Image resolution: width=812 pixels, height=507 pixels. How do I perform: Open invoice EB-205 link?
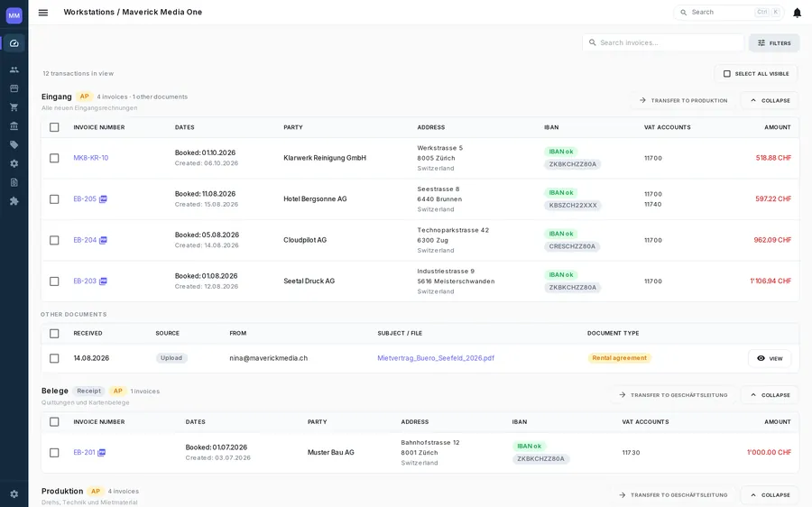pos(85,198)
